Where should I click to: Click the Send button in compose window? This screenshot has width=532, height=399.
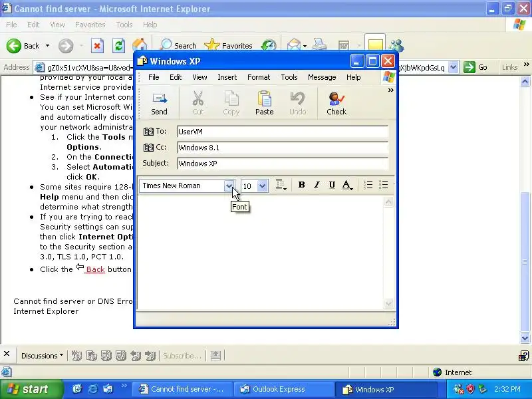coord(159,104)
